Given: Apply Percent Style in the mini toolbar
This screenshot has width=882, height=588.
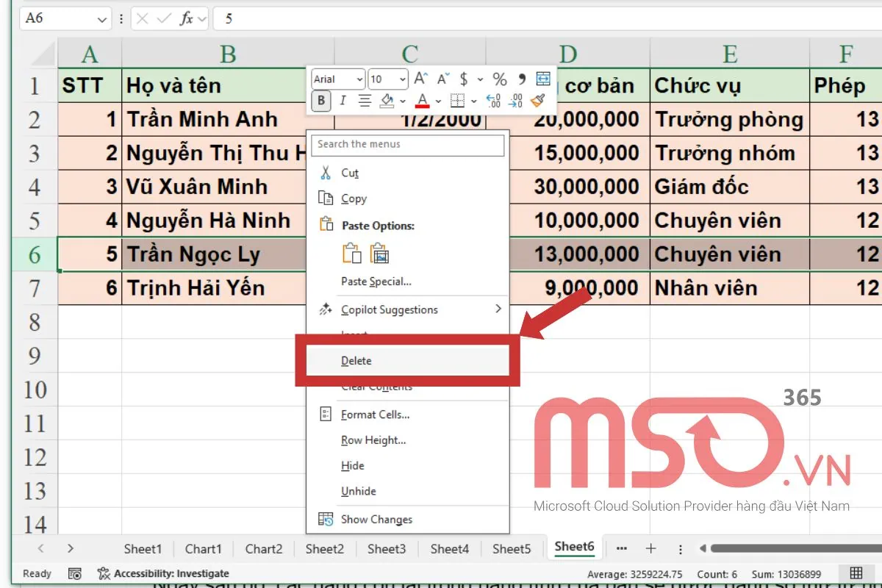Looking at the screenshot, I should 501,77.
